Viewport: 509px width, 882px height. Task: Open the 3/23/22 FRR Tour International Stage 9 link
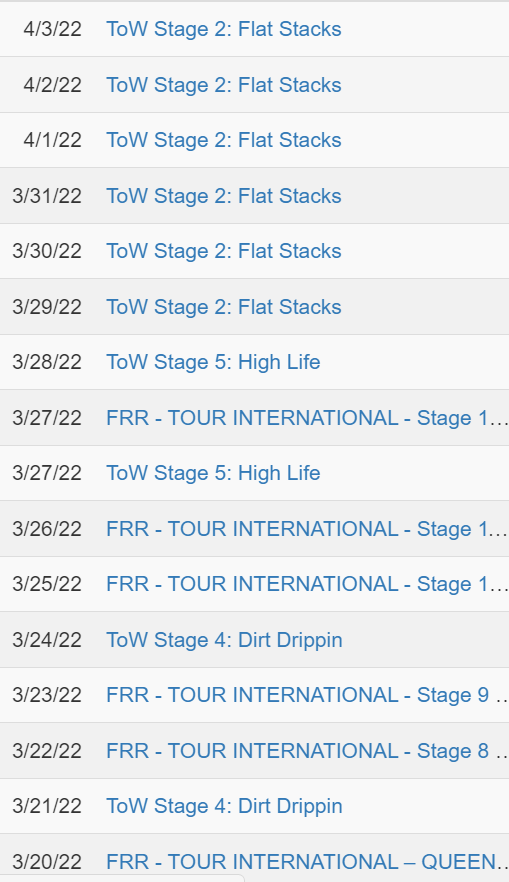point(307,695)
